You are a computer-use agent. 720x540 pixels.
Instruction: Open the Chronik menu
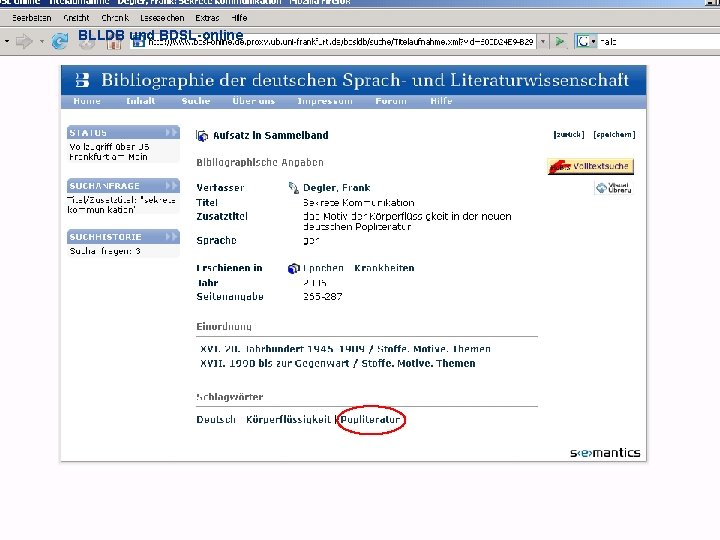tap(115, 18)
